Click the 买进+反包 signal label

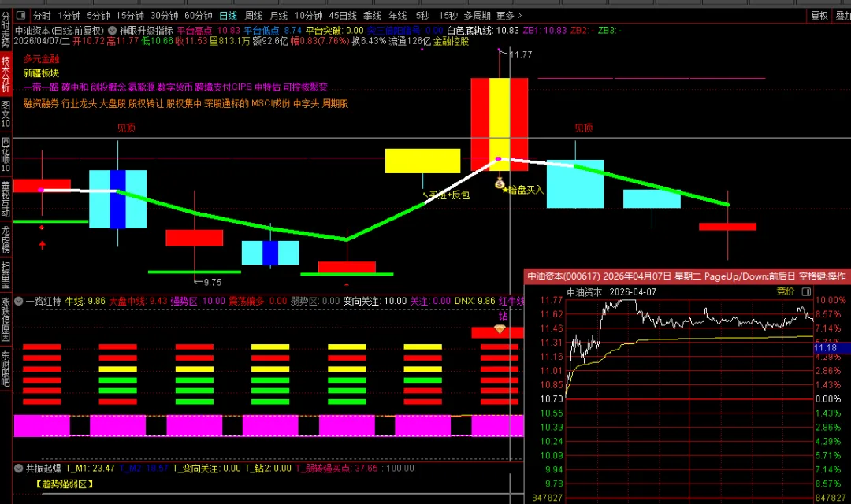click(x=446, y=195)
